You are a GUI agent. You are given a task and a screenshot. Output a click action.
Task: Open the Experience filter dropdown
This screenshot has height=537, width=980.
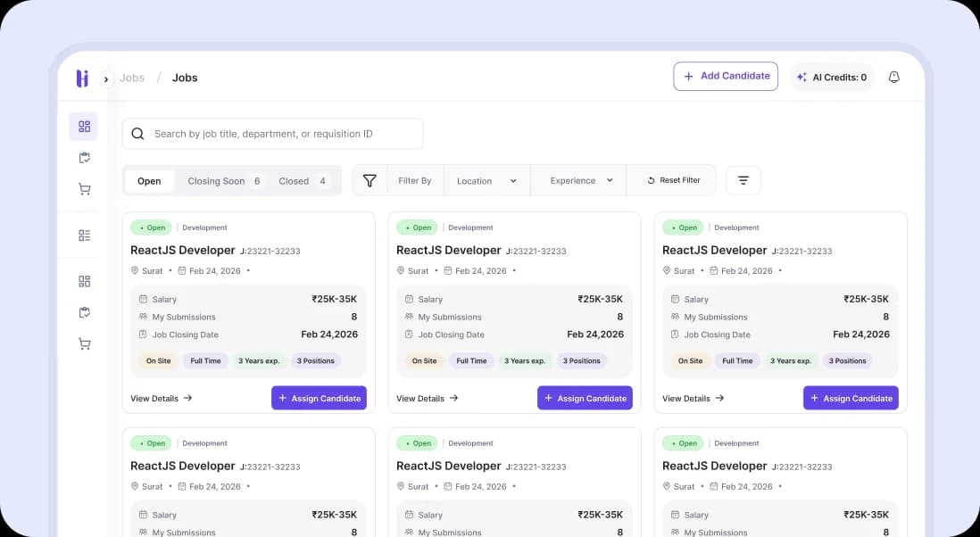(581, 180)
